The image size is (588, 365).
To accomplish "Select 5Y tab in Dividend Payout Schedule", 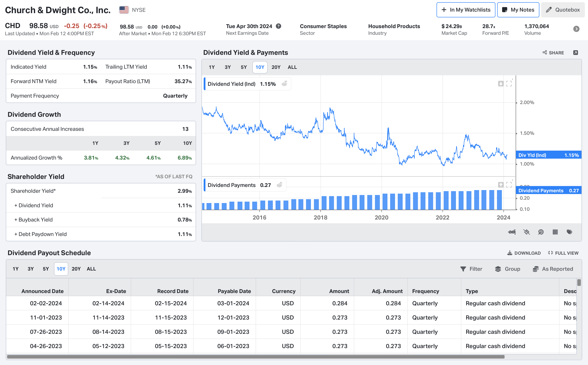I will pos(46,269).
